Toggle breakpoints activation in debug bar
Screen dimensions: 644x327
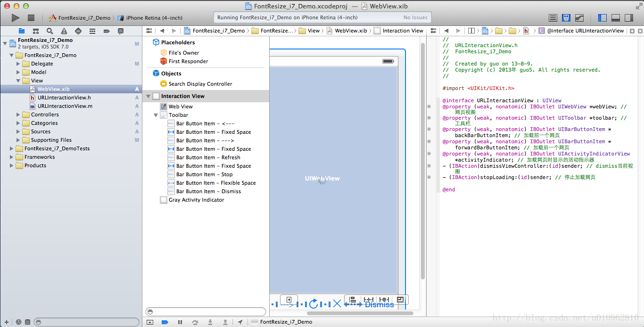[165, 322]
